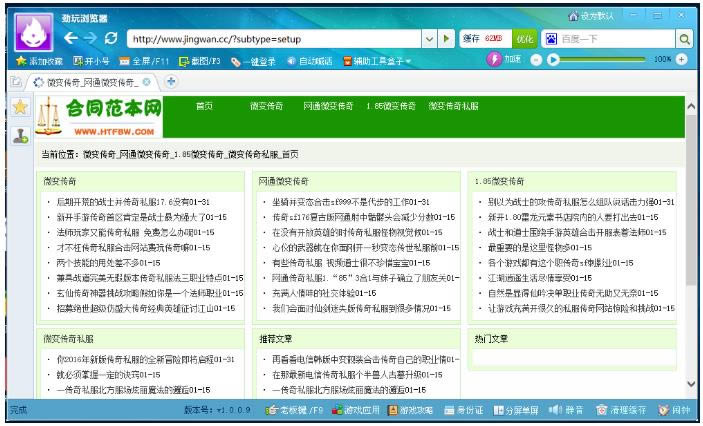This screenshot has height=426, width=703.
Task: Open a new tab with plus icon
Action: click(x=171, y=81)
